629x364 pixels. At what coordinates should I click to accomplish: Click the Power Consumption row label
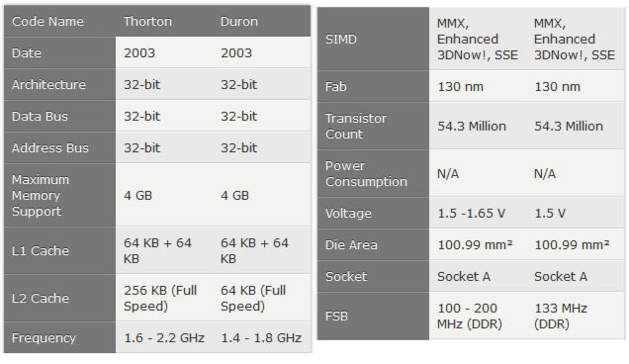click(x=366, y=174)
